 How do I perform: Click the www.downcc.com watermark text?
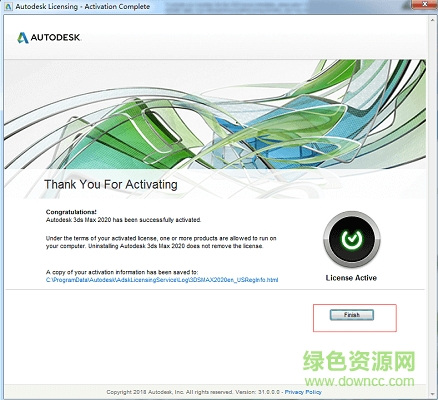360,381
